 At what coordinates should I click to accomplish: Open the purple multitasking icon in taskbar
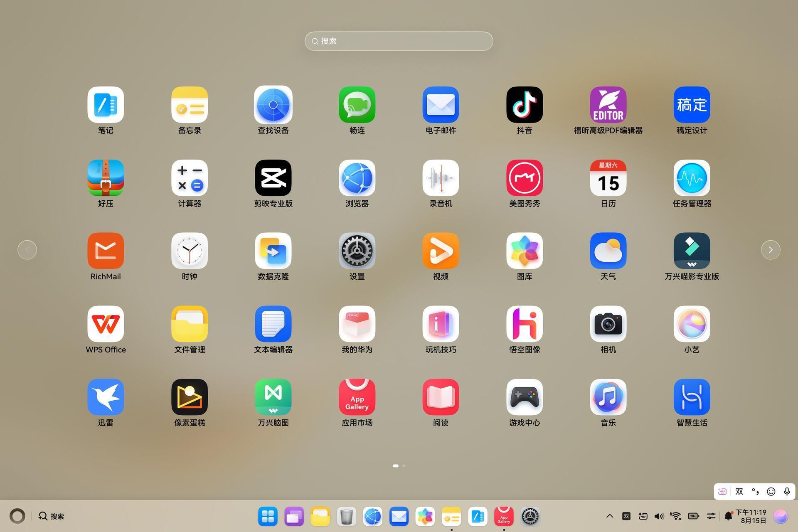pyautogui.click(x=294, y=517)
